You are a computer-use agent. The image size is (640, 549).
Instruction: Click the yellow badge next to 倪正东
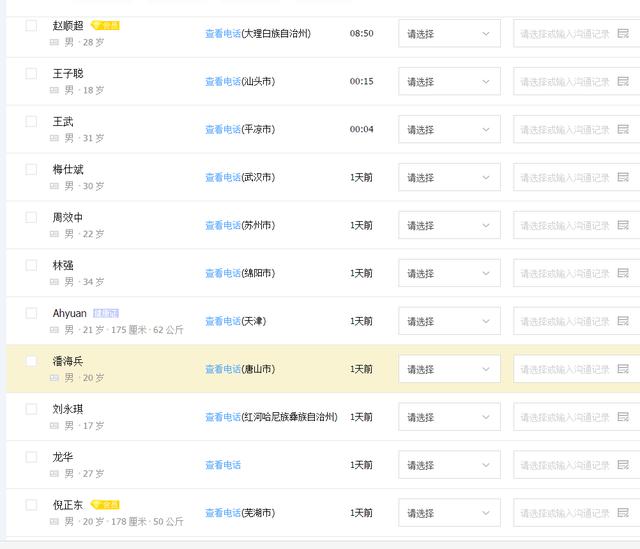[x=105, y=505]
